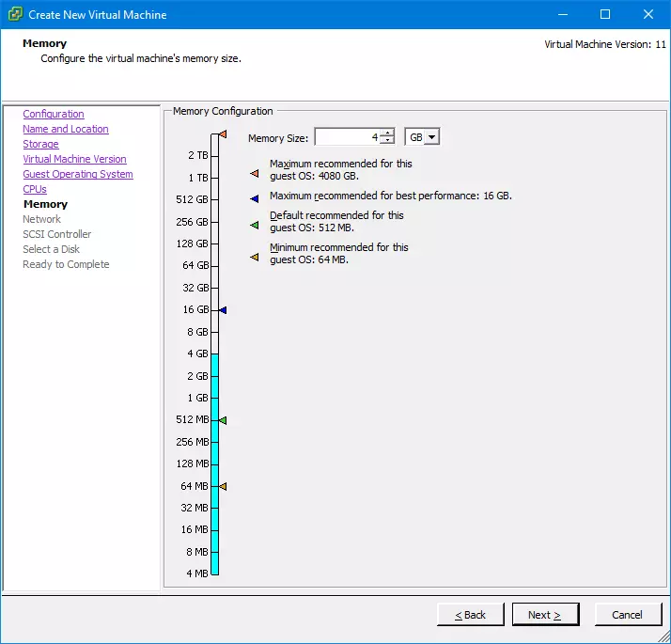Set memory slider to 8 GB tick

point(214,332)
